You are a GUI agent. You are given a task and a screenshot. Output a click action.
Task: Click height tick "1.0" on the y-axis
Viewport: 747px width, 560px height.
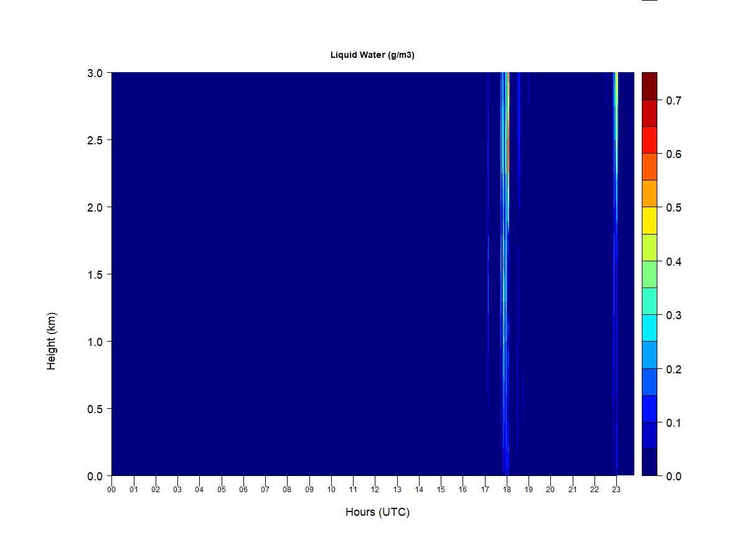95,342
